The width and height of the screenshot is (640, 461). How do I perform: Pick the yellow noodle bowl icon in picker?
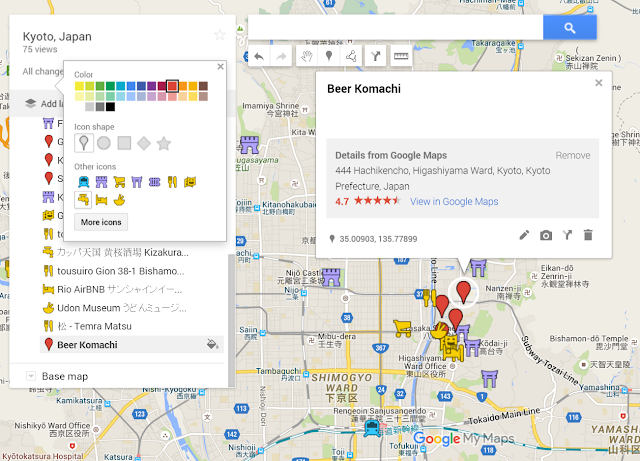point(119,200)
